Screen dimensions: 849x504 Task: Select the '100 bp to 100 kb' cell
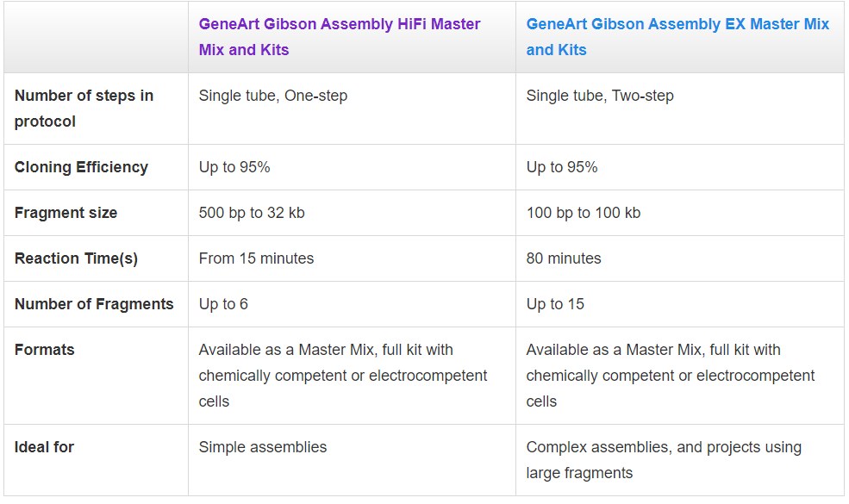584,213
